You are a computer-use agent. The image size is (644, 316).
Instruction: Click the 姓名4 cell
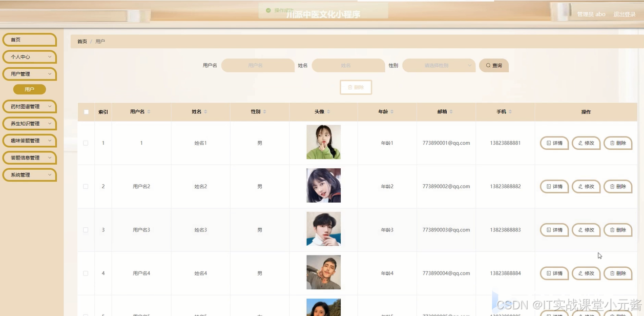pyautogui.click(x=201, y=273)
